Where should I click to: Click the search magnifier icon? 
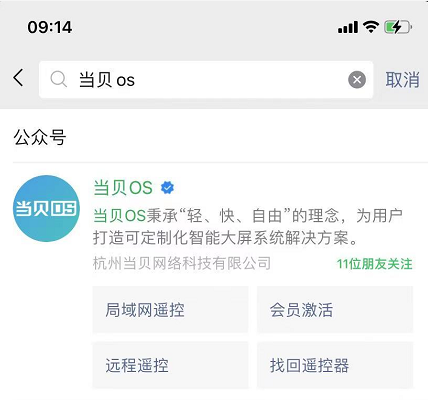click(58, 80)
